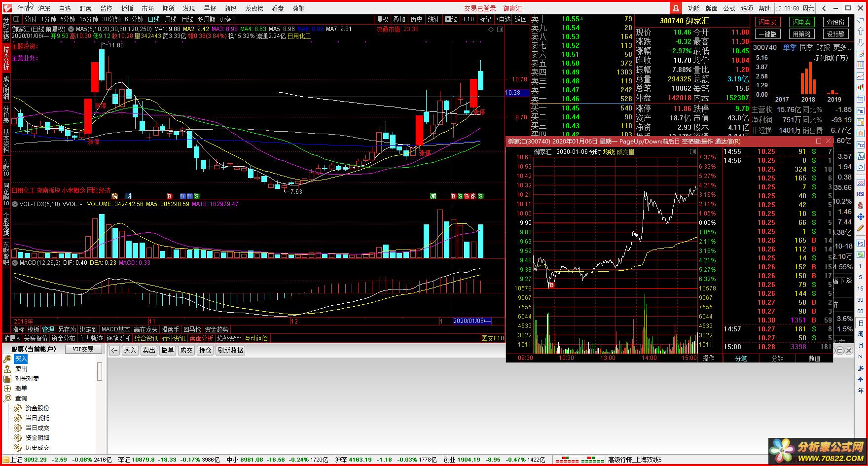Click the diamond icon at chart top right

491,30
